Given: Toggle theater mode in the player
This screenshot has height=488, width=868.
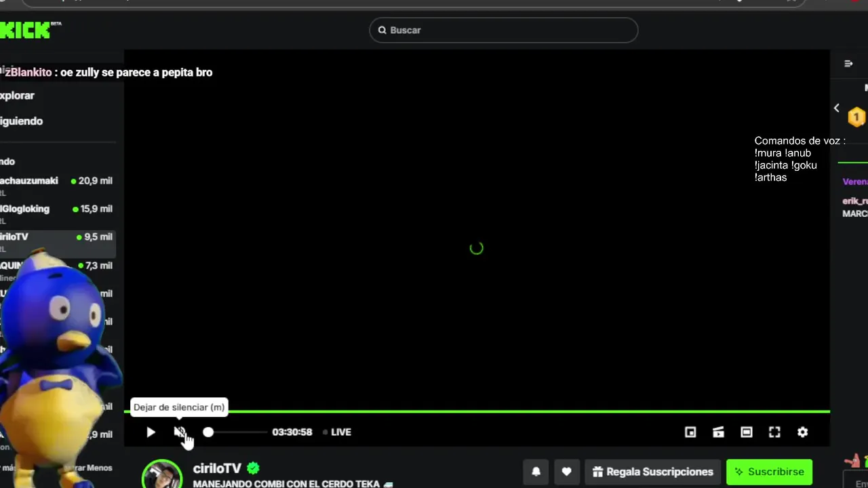Looking at the screenshot, I should [x=746, y=432].
